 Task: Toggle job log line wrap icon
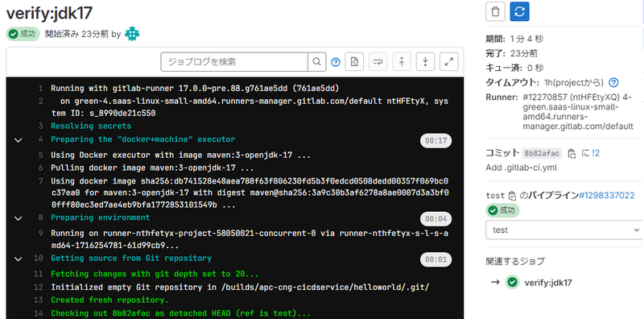(378, 62)
